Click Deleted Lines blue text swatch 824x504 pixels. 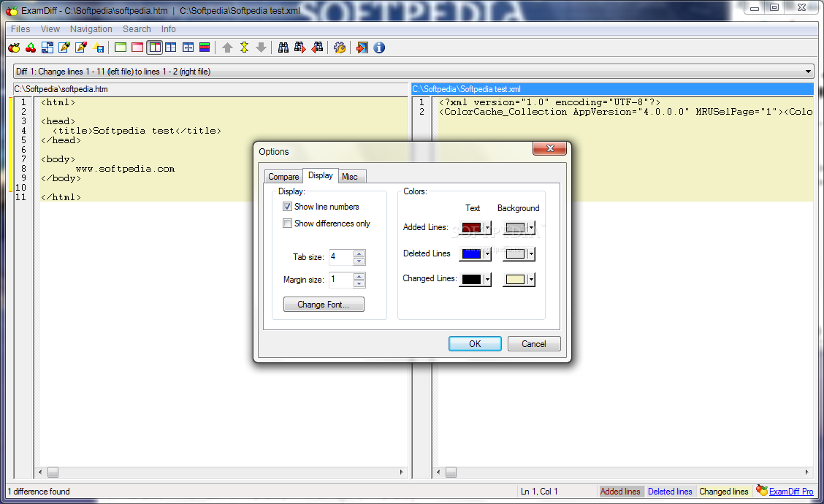click(471, 254)
